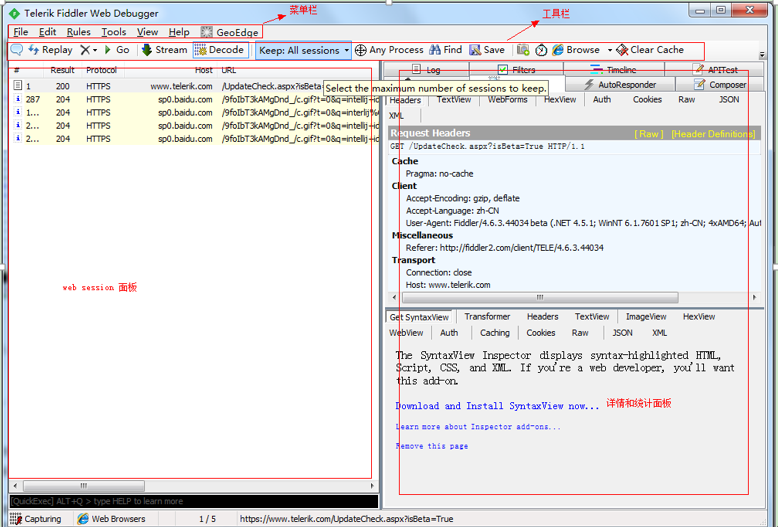Click the request headers horizontal scrollbar thumb

[540, 298]
